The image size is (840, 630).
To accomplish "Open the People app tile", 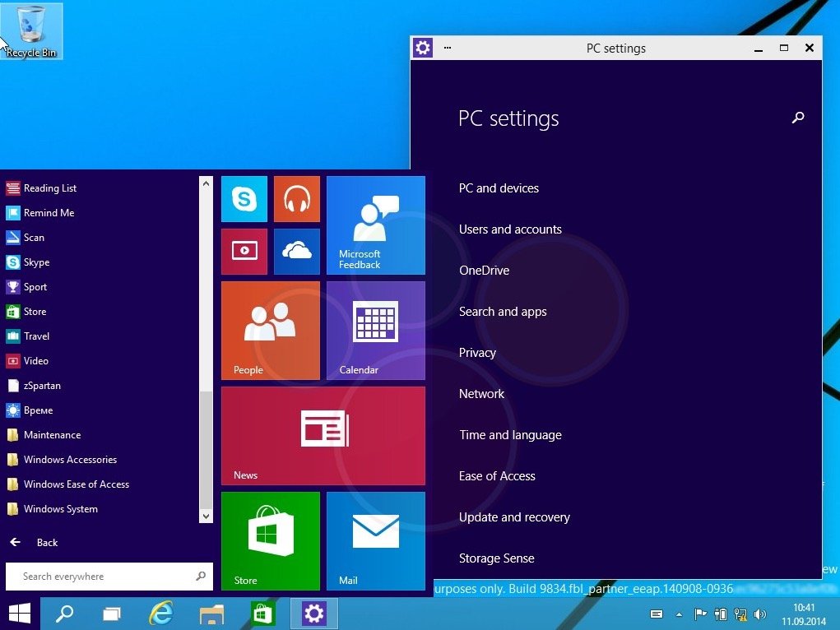I will coord(270,330).
